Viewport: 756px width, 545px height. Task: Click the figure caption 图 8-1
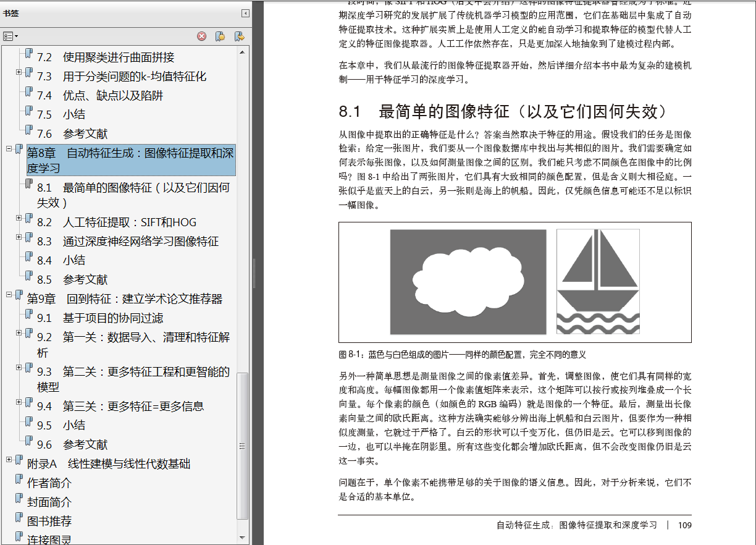(x=463, y=355)
